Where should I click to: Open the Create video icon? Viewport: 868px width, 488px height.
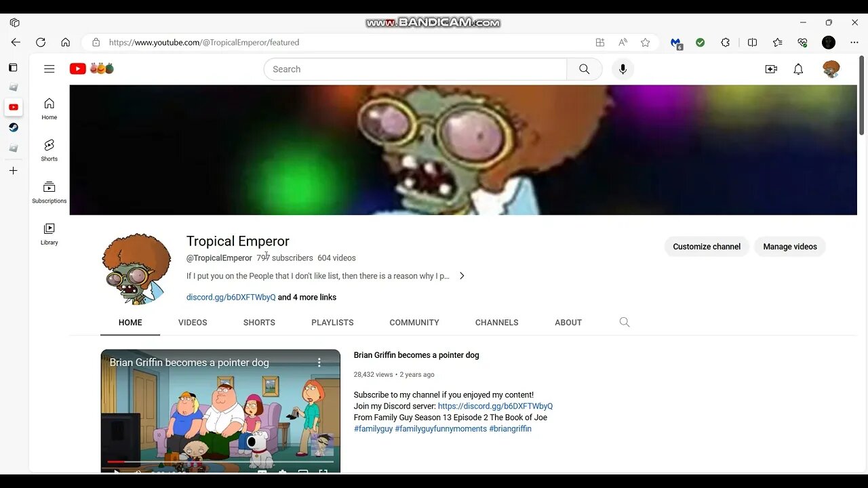coord(771,69)
